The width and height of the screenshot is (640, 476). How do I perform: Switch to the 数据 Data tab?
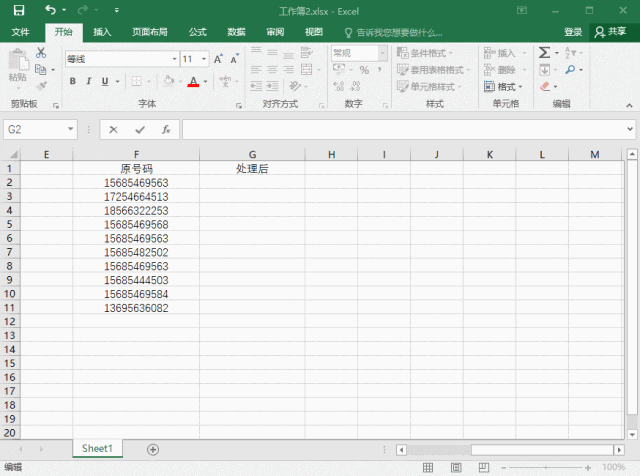coord(236,32)
